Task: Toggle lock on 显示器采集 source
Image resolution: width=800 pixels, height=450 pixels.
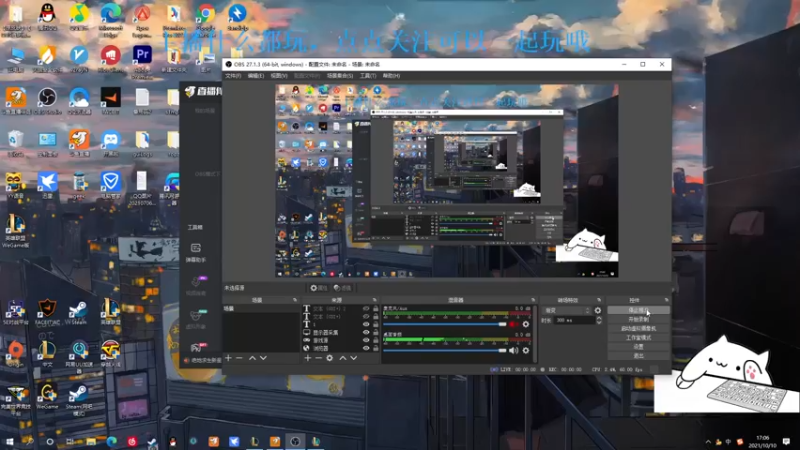Action: click(376, 332)
